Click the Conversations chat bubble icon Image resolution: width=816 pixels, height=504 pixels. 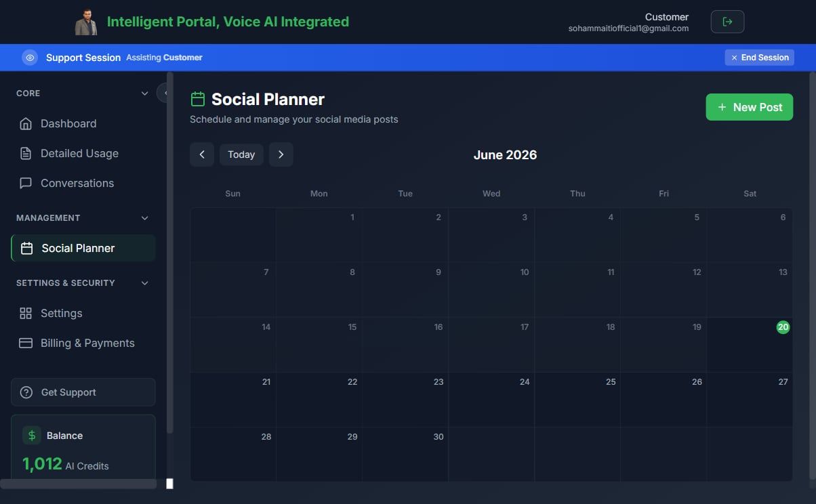pyautogui.click(x=26, y=183)
